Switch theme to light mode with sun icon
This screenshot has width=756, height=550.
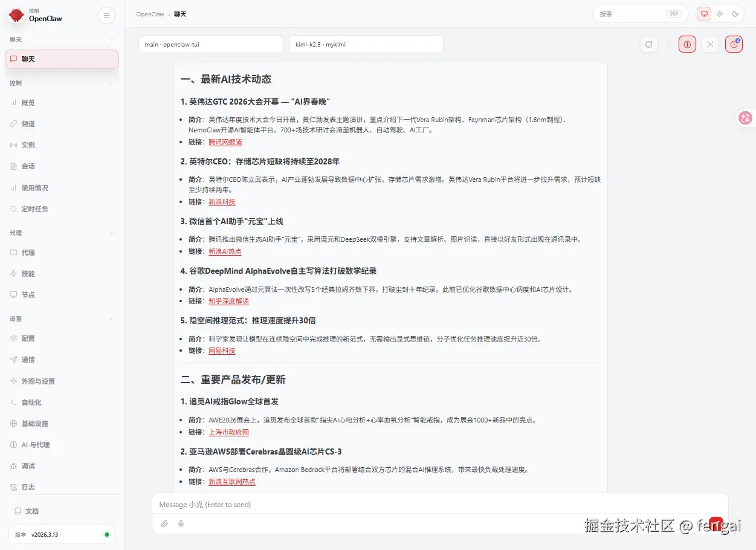click(719, 13)
